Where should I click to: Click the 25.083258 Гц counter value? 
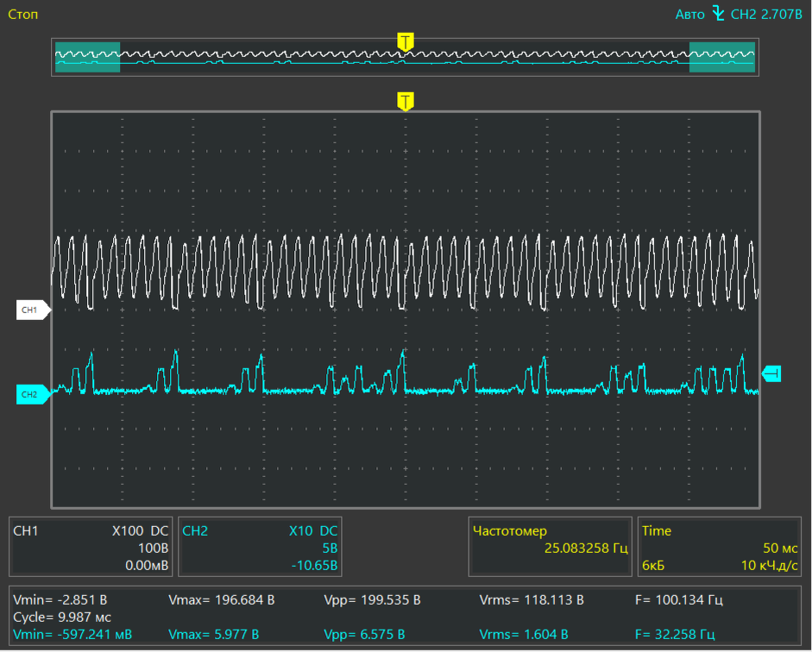[x=586, y=548]
